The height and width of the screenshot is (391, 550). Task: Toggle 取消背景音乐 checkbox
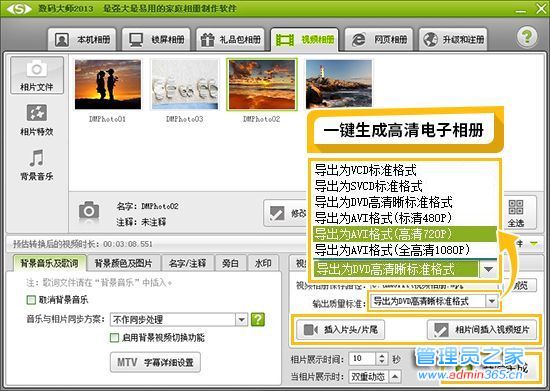click(31, 300)
